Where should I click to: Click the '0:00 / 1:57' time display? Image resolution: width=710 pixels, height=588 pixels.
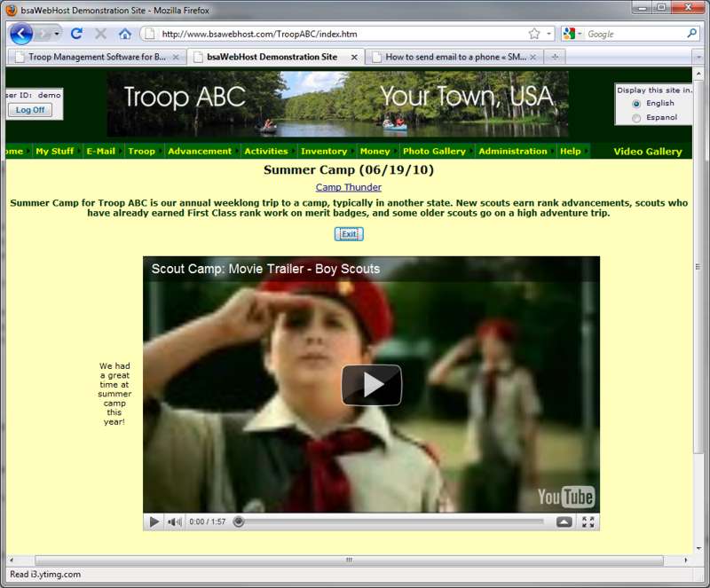207,521
